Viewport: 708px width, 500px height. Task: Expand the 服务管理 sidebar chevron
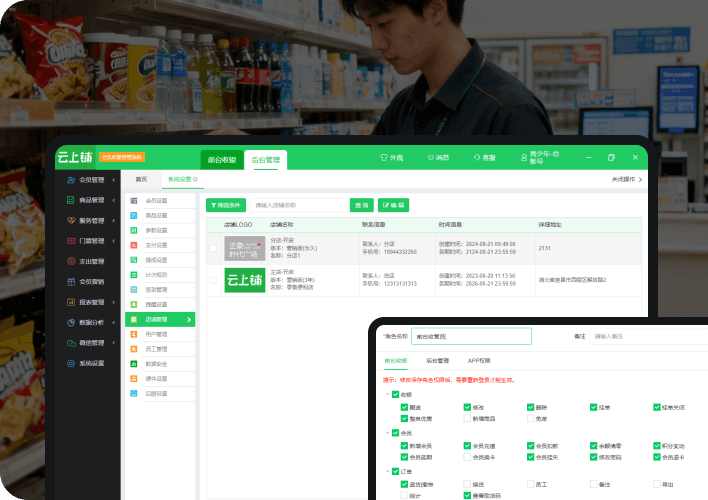click(113, 220)
